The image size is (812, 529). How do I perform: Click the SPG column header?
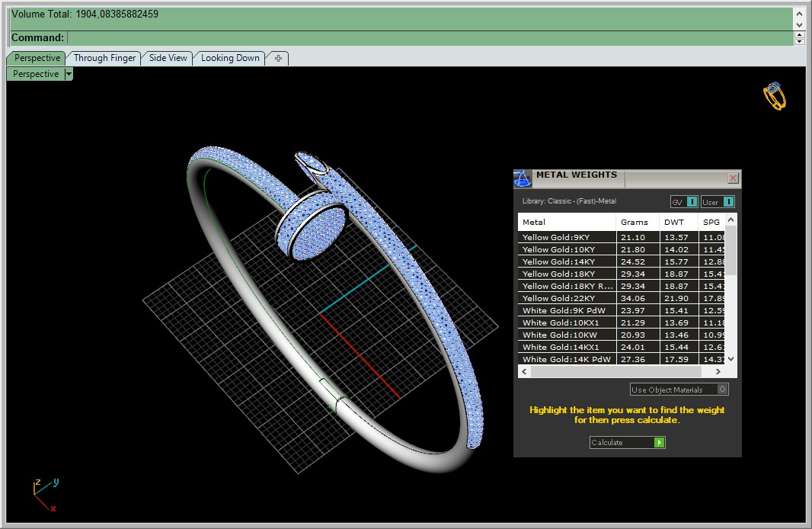pos(711,222)
